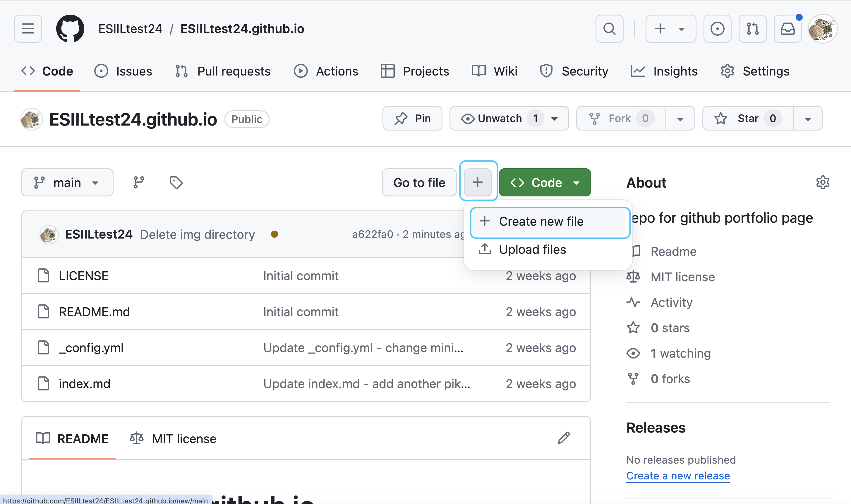Open the Activity link
The height and width of the screenshot is (504, 851).
click(660, 302)
